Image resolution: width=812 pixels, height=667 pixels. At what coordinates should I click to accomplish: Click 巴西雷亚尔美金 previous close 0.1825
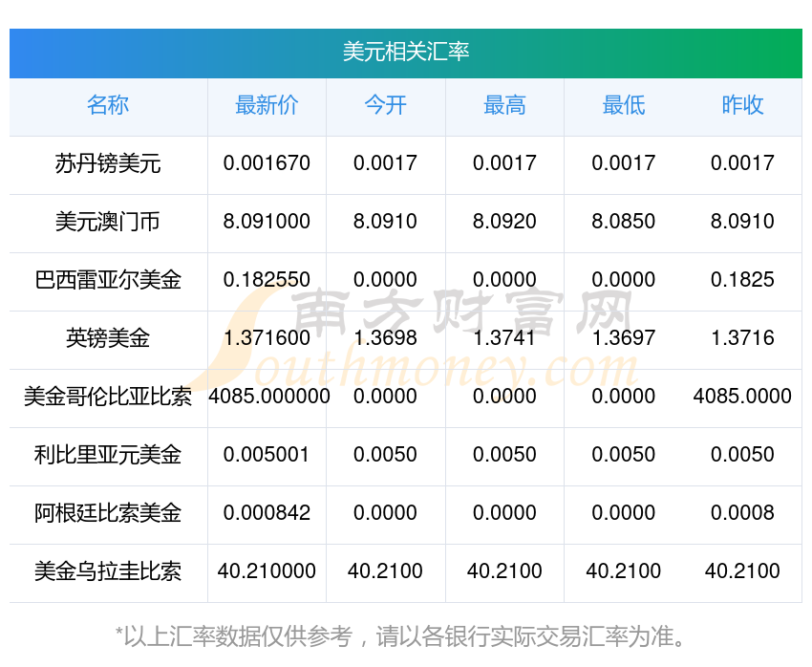[x=742, y=280]
